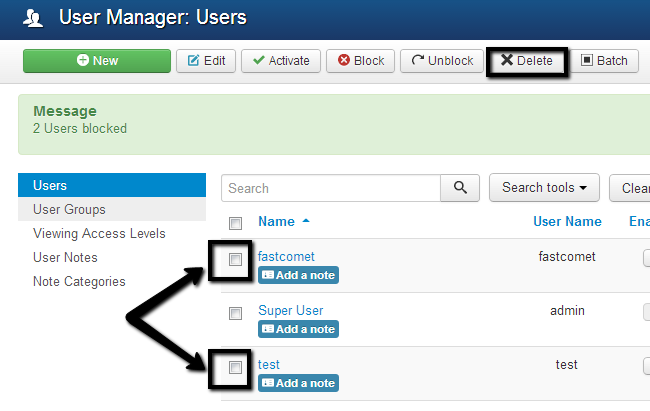Open the Batch toolbar button
Viewport: 650px width, 411px height.
(604, 60)
